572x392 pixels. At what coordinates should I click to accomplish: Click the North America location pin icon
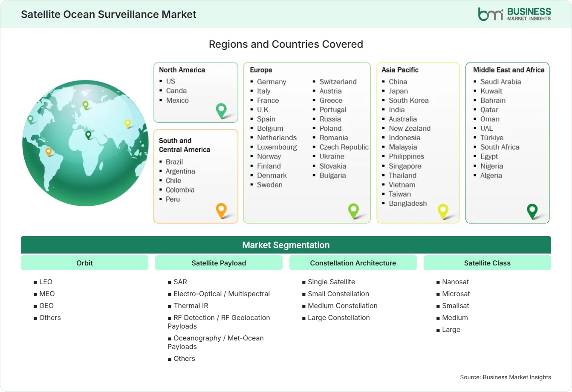pyautogui.click(x=221, y=111)
